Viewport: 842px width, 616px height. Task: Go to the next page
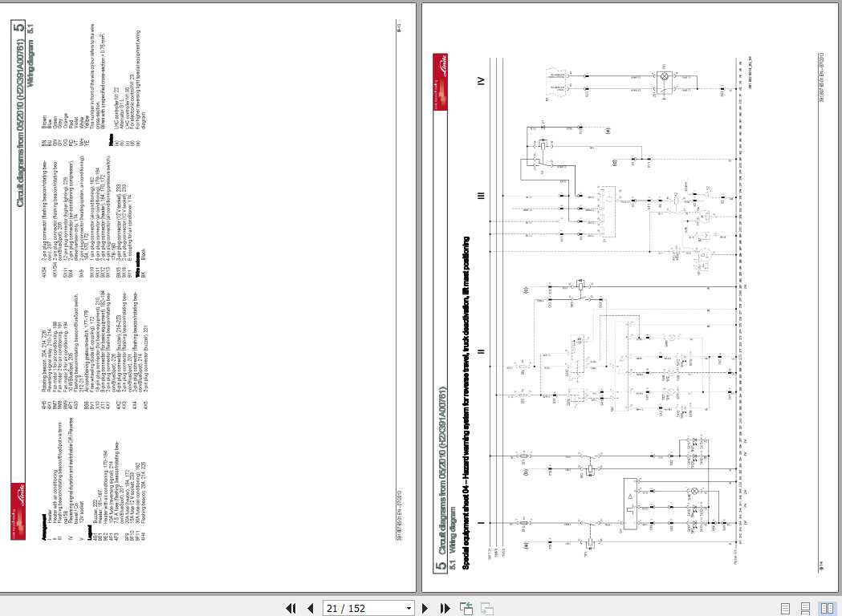(425, 608)
